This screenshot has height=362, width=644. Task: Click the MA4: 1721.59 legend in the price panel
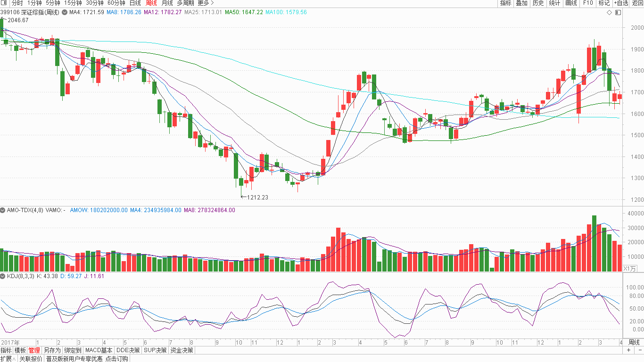[x=87, y=12]
